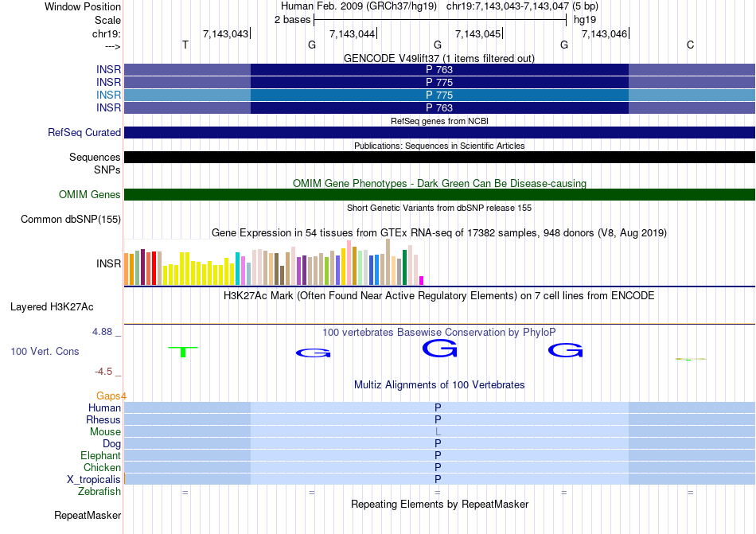
Task: Click the OMIM Genes track label
Action: click(x=90, y=195)
